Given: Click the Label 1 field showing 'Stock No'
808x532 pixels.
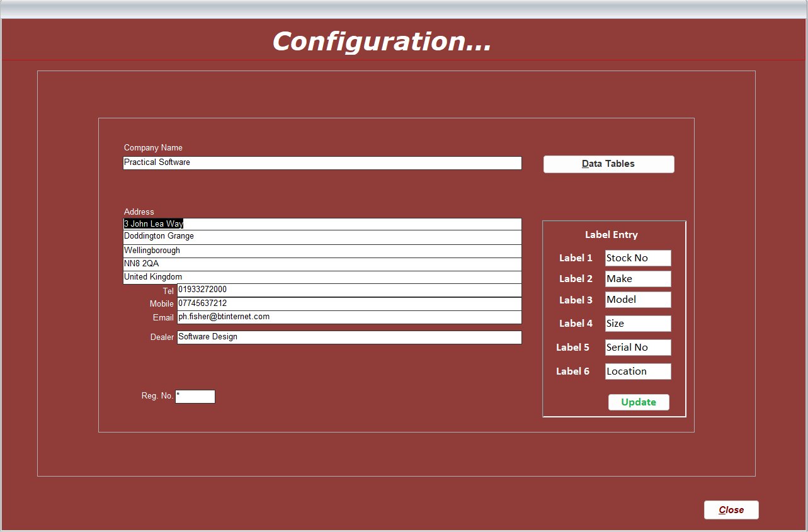Looking at the screenshot, I should click(x=637, y=258).
